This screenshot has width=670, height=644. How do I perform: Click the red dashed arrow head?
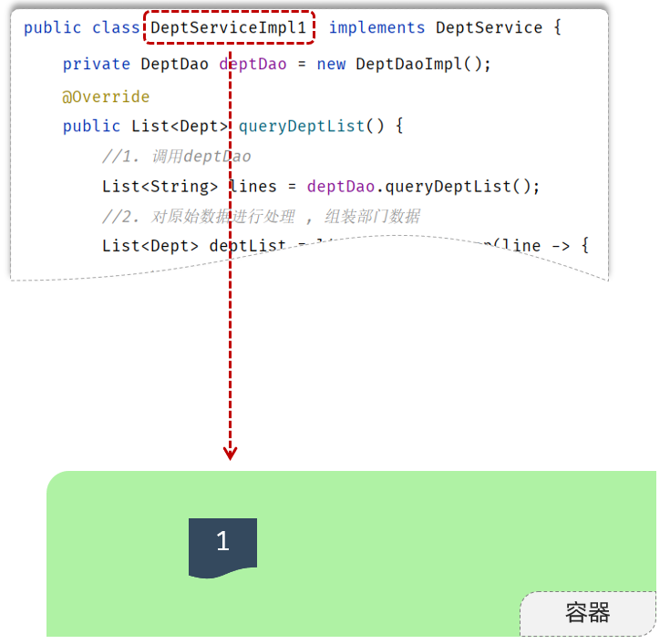pos(231,452)
